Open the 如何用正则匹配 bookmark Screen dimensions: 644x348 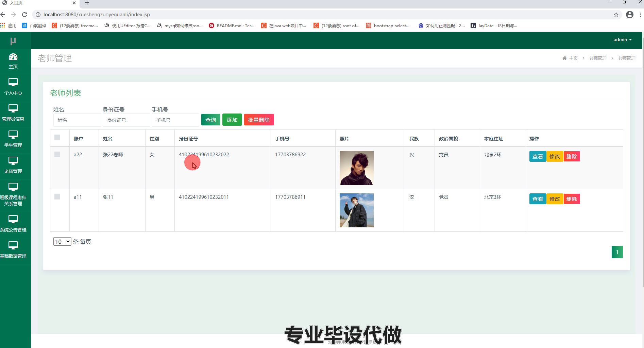[441, 25]
